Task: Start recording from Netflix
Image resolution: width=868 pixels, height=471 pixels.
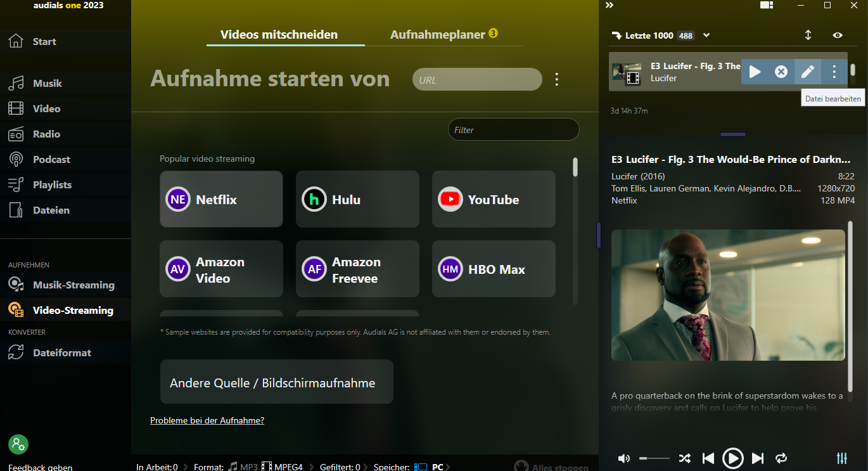Action: click(x=221, y=199)
